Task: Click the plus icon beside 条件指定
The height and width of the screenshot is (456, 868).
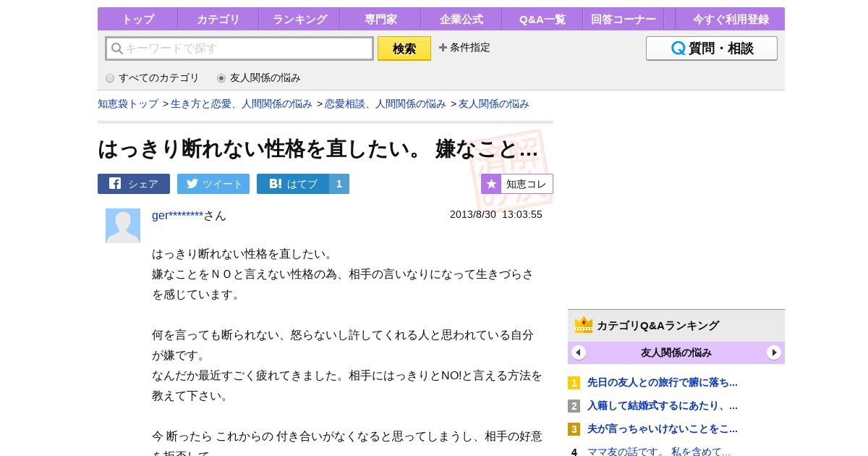Action: coord(443,48)
